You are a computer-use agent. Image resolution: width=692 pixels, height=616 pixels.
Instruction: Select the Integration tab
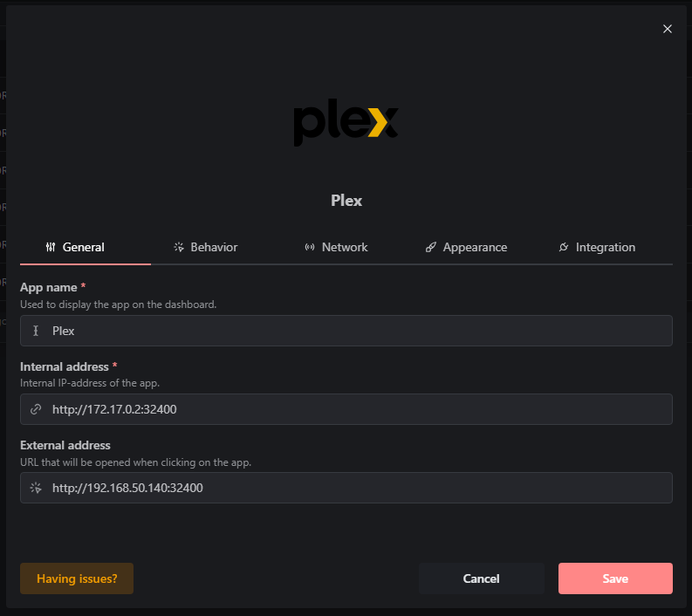(x=597, y=247)
